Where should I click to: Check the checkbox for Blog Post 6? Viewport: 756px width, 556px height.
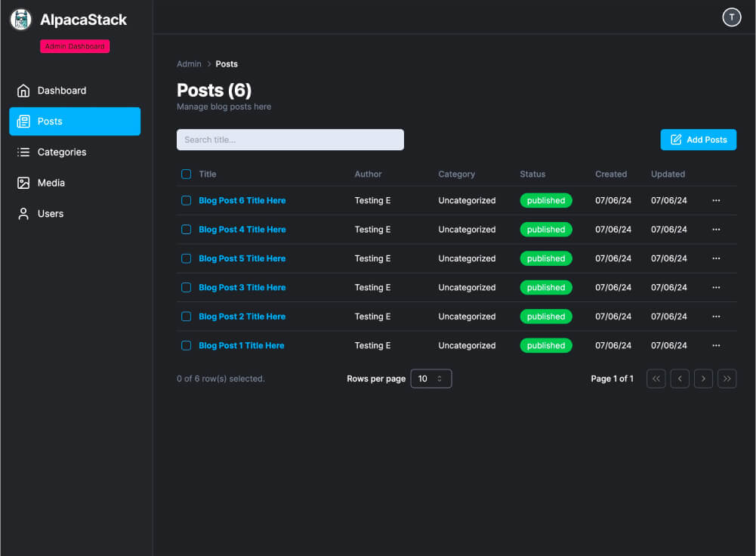tap(186, 200)
